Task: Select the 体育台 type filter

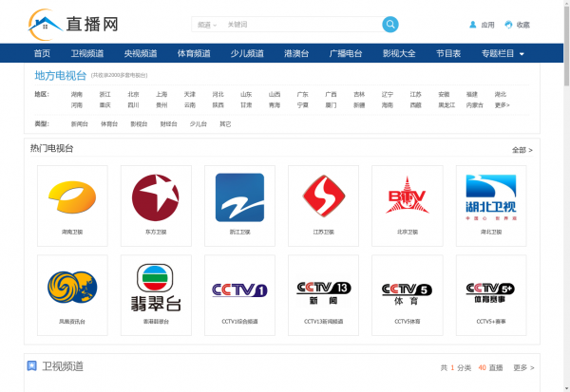Action: (109, 124)
